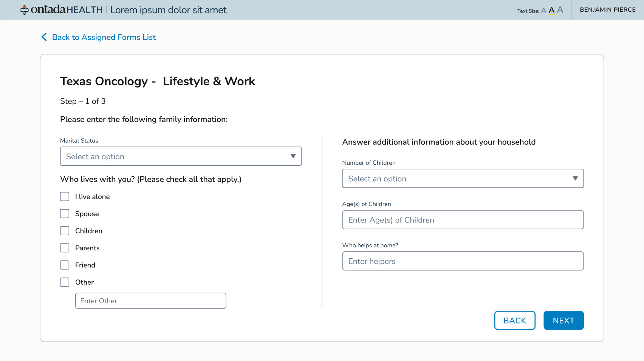
Task: Enable the Parents checkbox
Action: 65,248
